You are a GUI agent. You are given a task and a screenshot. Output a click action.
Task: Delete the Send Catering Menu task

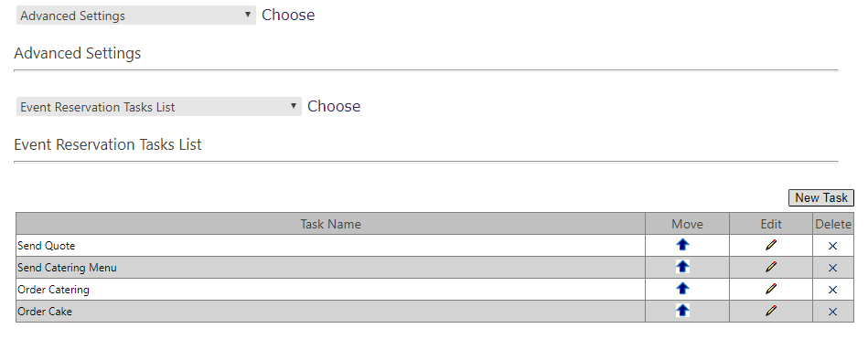coord(832,269)
